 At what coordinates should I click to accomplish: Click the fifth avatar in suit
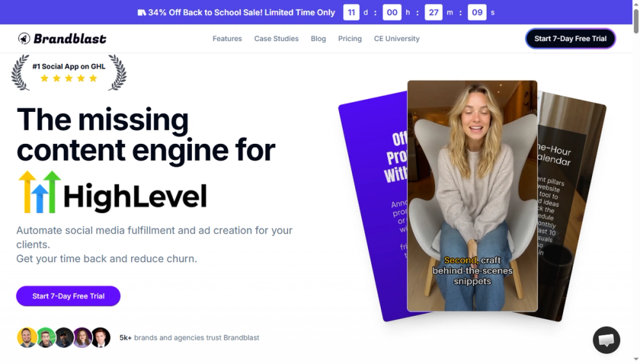point(101,338)
